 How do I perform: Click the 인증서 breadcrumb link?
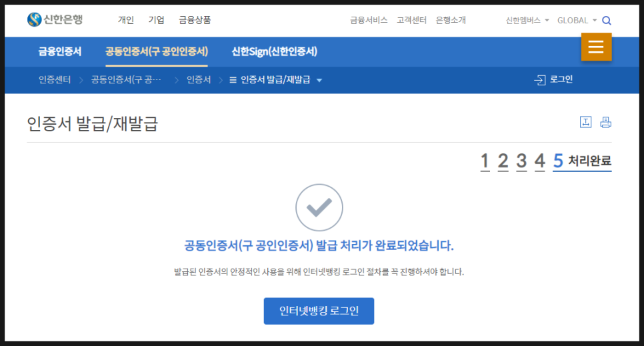click(199, 80)
